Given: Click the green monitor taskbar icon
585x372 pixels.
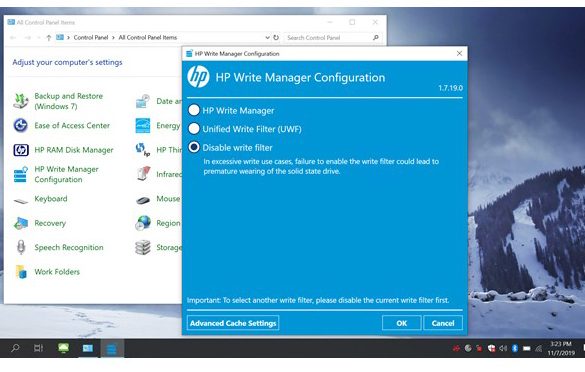Looking at the screenshot, I should 63,348.
